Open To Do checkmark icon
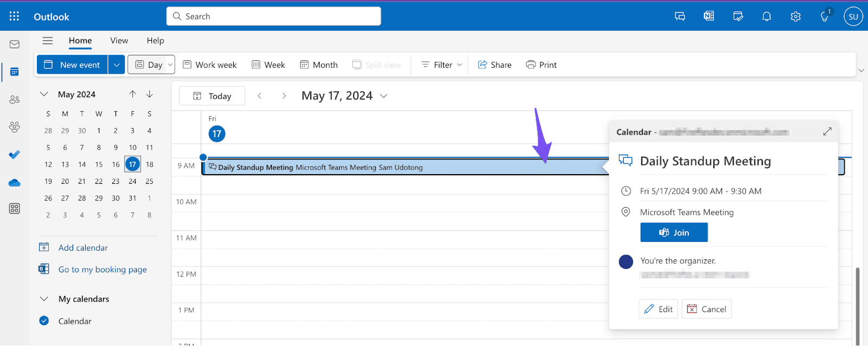The width and height of the screenshot is (868, 358). (x=15, y=155)
